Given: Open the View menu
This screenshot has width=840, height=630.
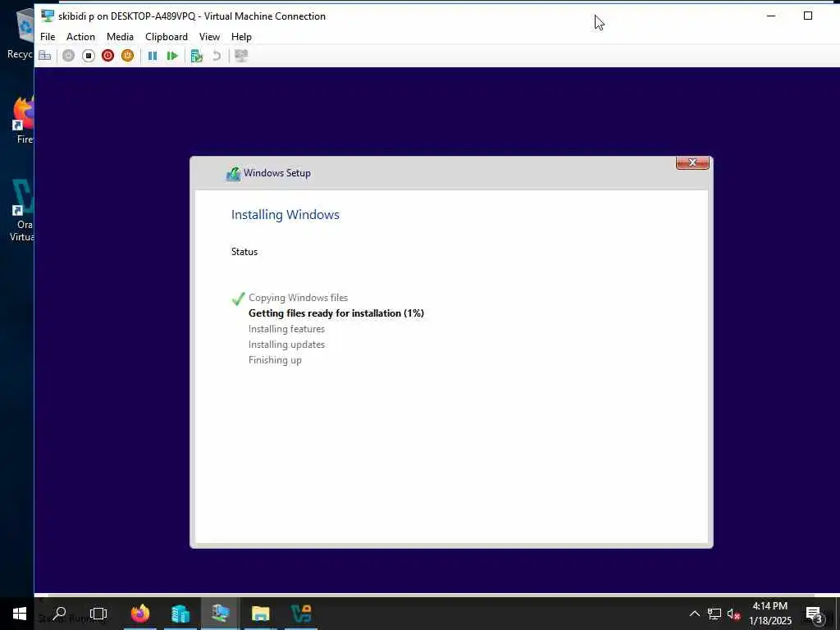Looking at the screenshot, I should tap(209, 36).
